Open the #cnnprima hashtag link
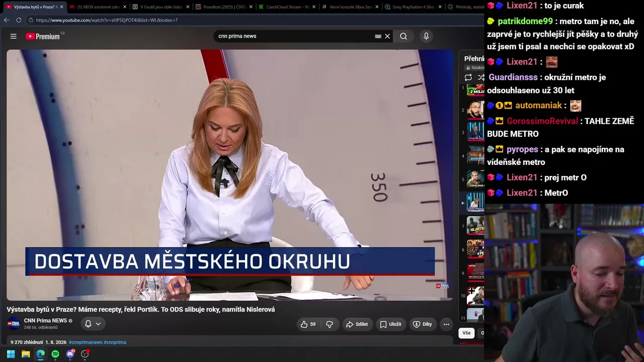Screen dimensions: 644x362 pos(115,342)
